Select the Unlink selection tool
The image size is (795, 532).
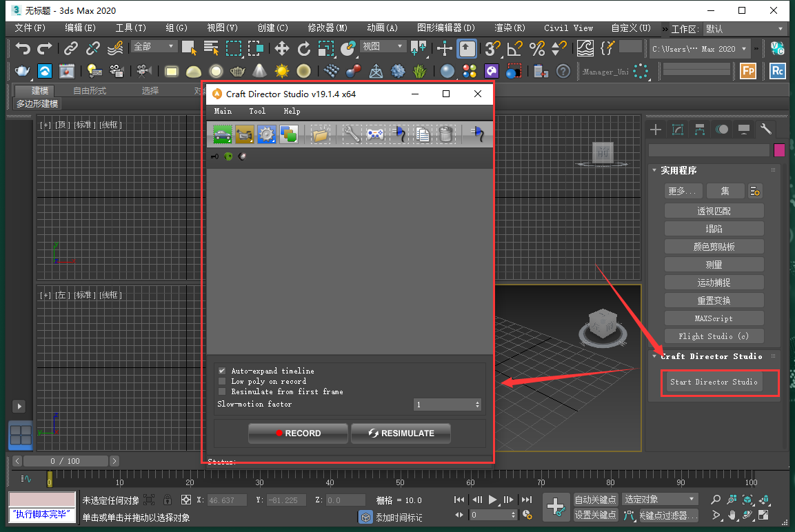coord(93,49)
